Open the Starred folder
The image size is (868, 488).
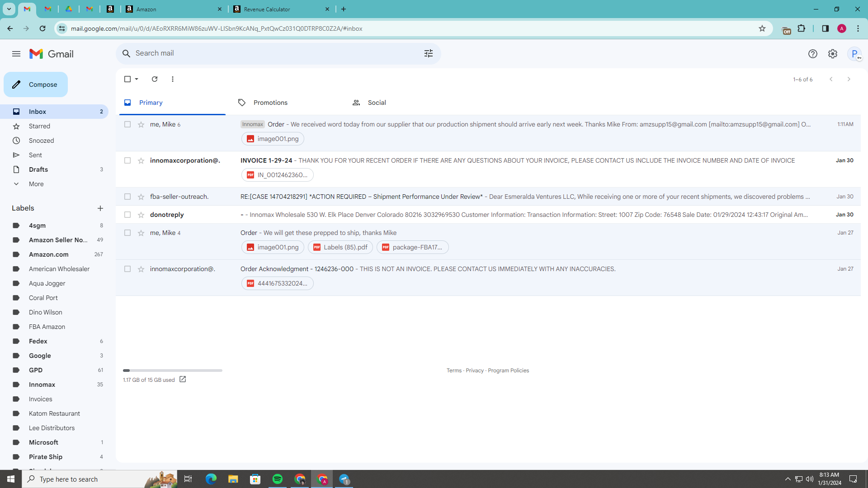point(54,126)
